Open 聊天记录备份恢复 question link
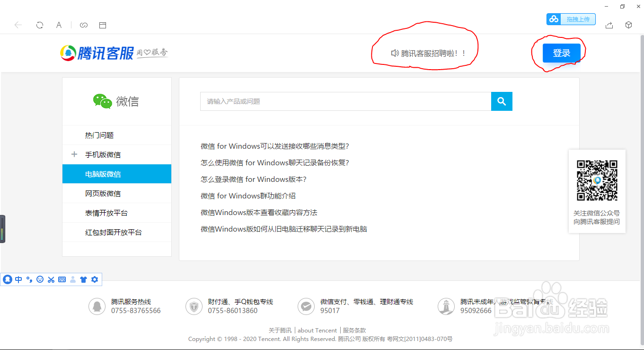This screenshot has width=644, height=350. (x=275, y=163)
